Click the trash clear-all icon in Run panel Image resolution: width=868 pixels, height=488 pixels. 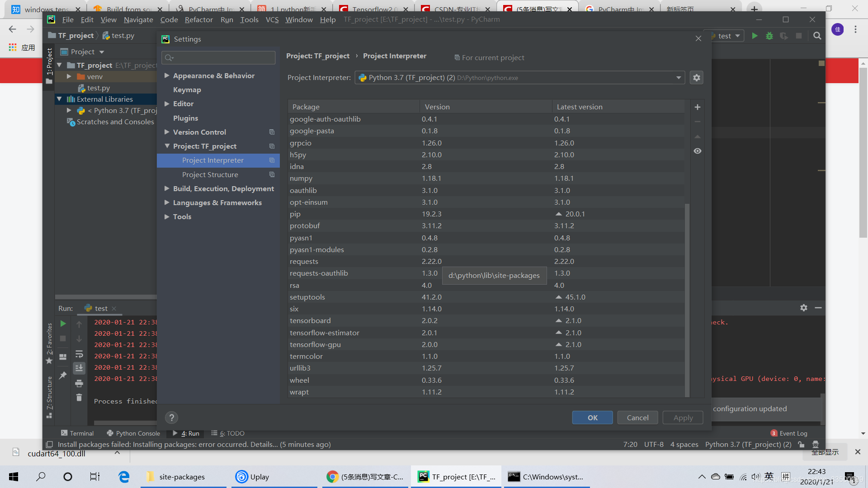79,398
